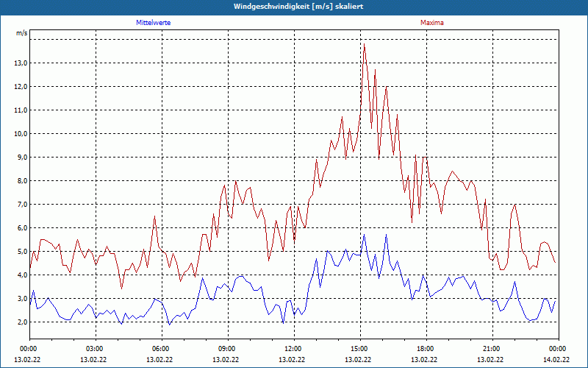Click the 21:00 time axis label
588x368 pixels.
point(492,349)
